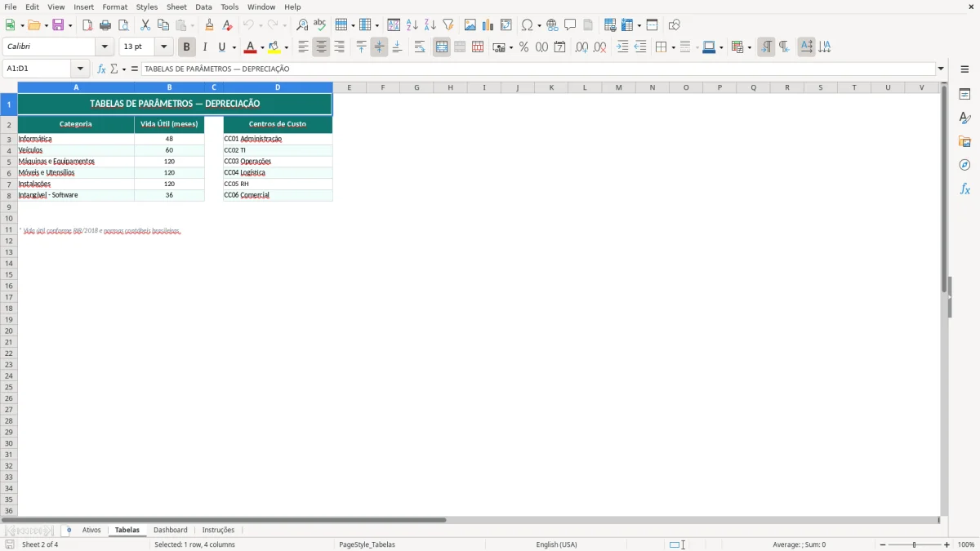
Task: Enable AutoFilter on the data
Action: 447,24
